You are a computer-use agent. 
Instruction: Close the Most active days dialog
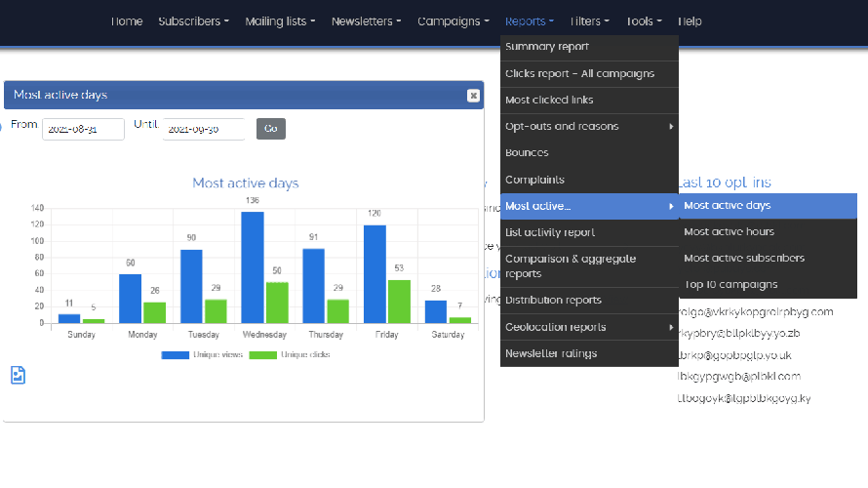point(473,96)
